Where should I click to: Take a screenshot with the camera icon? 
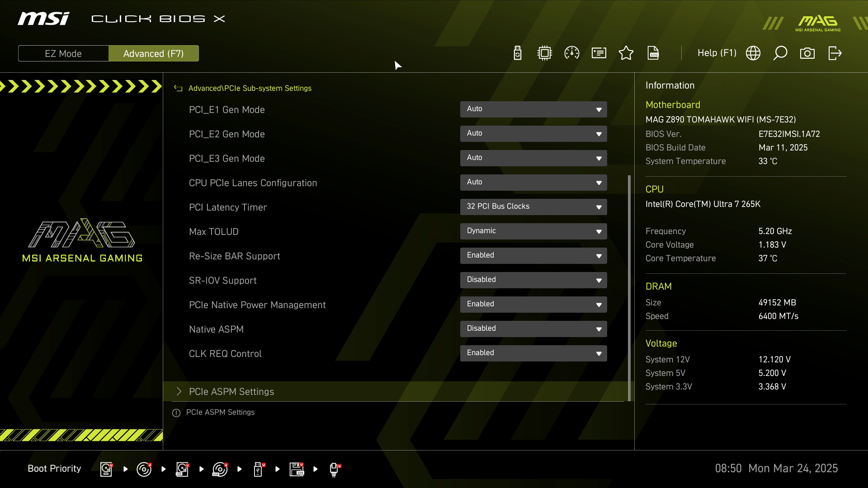coord(807,53)
